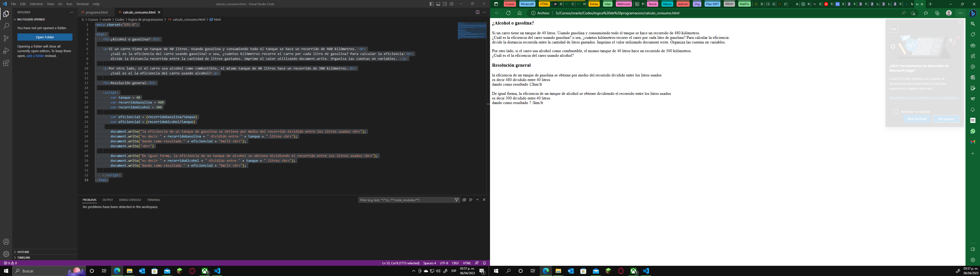Open VS Code Accounts menu
The image size is (980, 276).
(6, 242)
